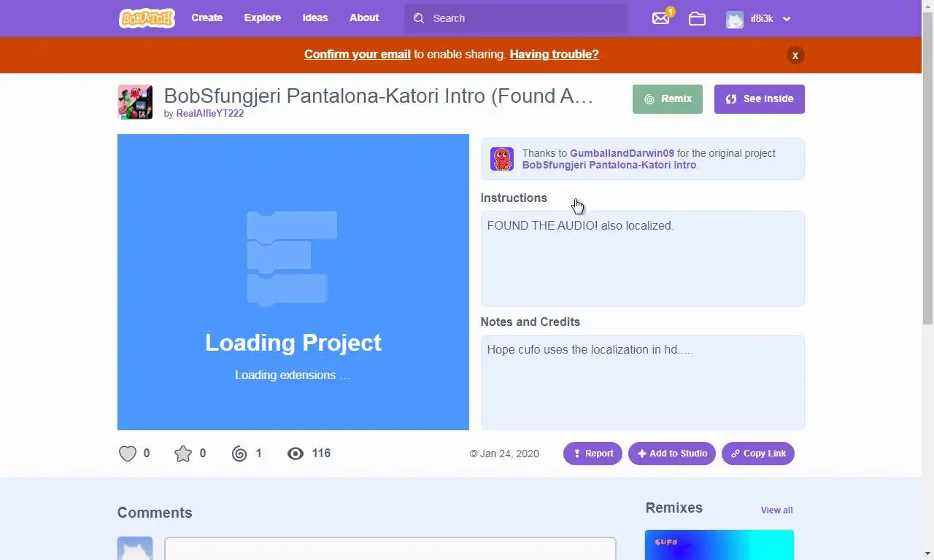
Task: Open the About page
Action: tap(364, 17)
